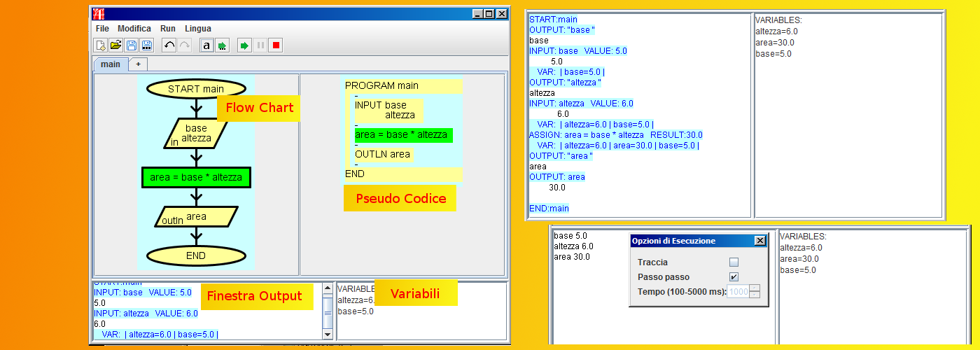Viewport: 980px width, 350px height.
Task: Select the input base altezza parallelogram
Action: (196, 133)
